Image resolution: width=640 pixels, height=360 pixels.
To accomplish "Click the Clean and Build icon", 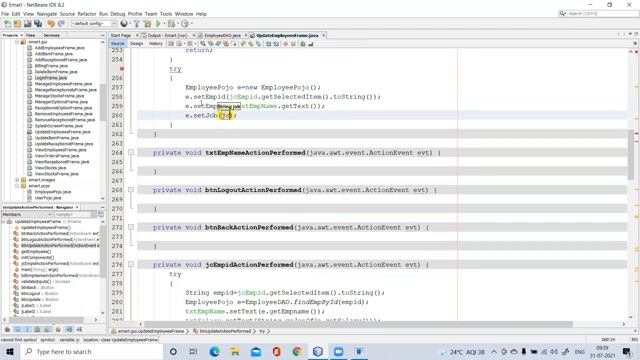I will [x=147, y=24].
